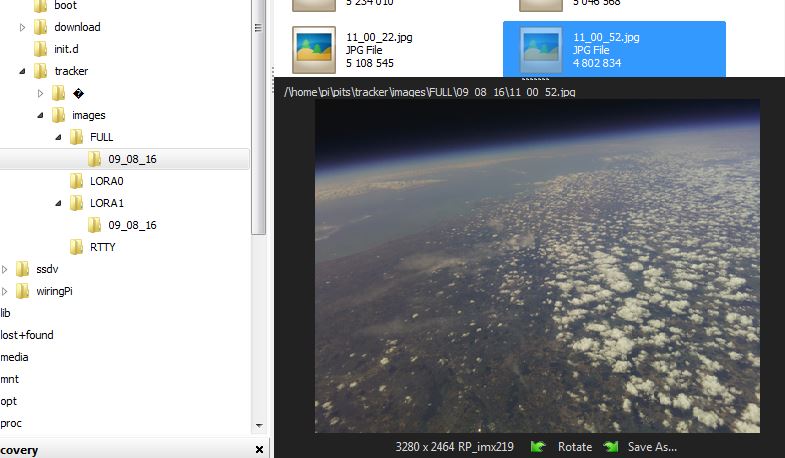
Task: Expand the ssdv folder arrow
Action: (x=4, y=269)
